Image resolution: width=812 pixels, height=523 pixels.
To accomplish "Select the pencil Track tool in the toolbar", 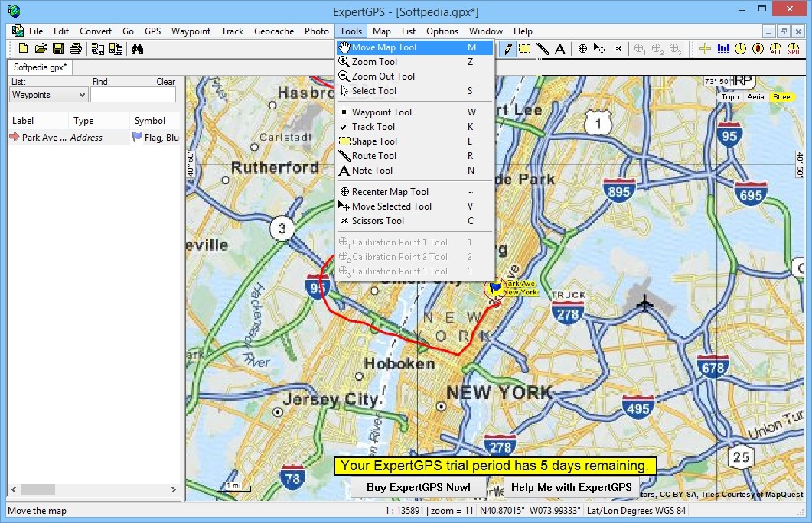I will point(508,49).
